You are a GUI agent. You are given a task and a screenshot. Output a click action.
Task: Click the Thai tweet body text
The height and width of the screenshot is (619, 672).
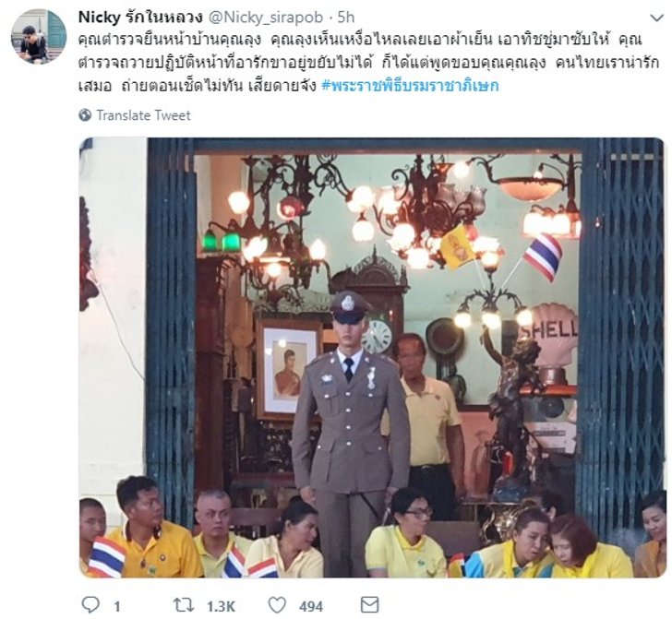[x=368, y=64]
